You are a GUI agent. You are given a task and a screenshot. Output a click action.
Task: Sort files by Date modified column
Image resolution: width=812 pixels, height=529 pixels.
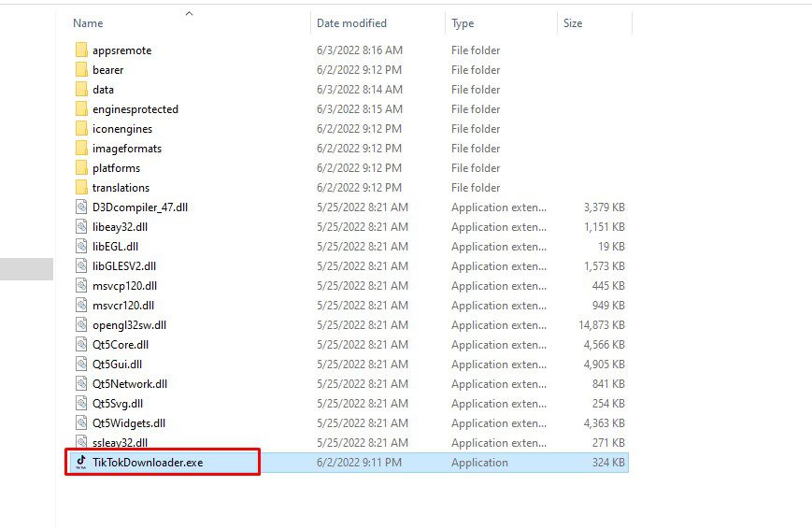coord(351,23)
